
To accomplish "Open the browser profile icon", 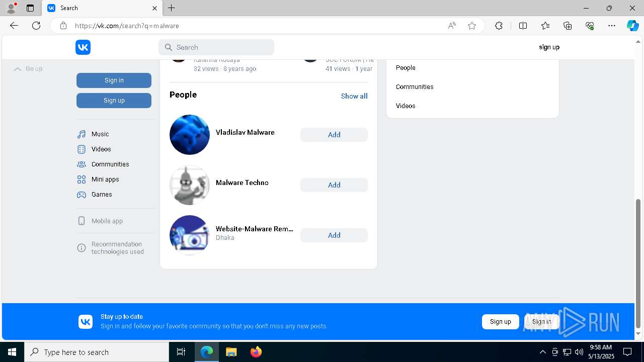I will tap(11, 8).
